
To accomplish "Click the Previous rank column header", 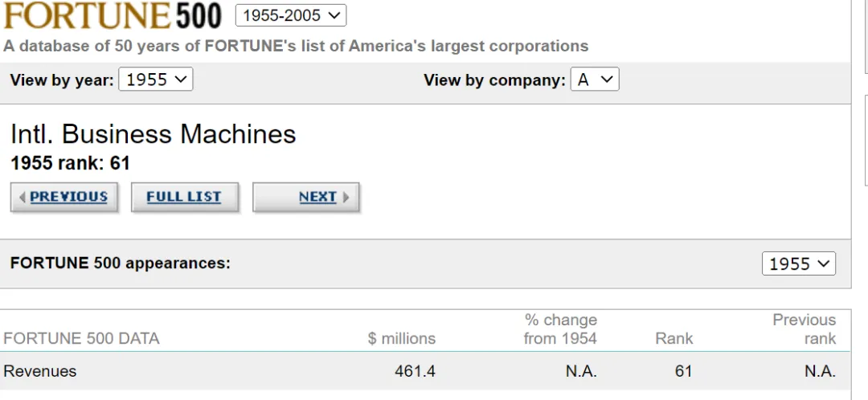I will point(804,329).
